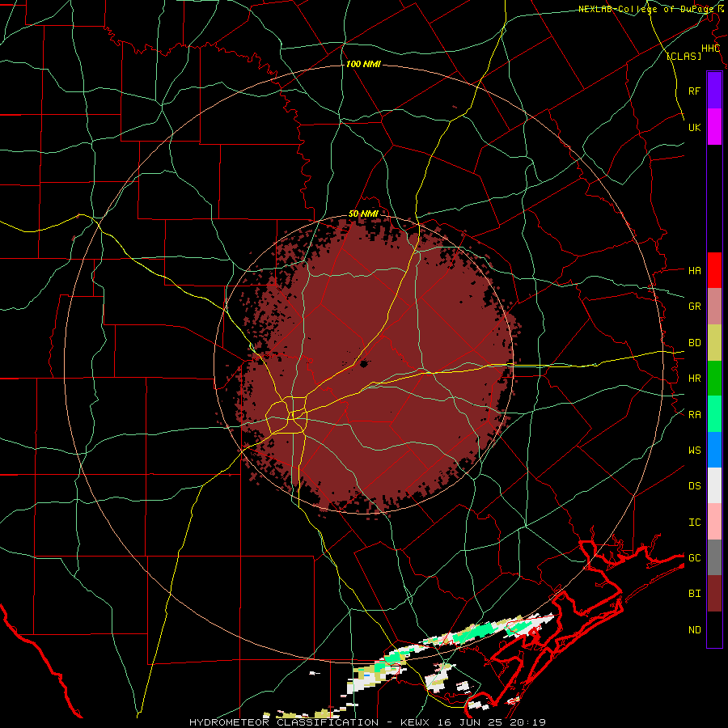Viewport: 728px width, 728px height.
Task: Pick the olive-yellow BD legend swatch
Action: pos(714,343)
